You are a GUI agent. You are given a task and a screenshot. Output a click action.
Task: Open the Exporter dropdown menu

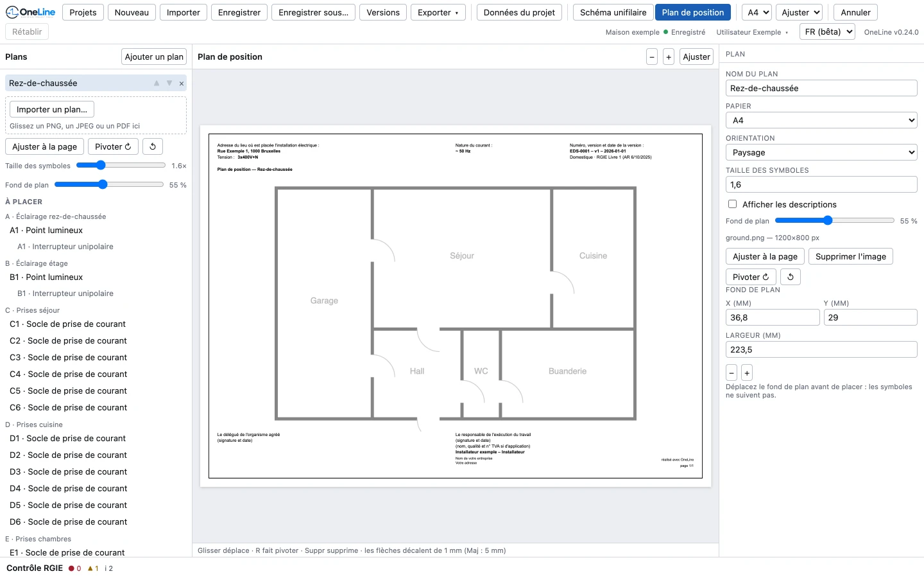pos(438,12)
